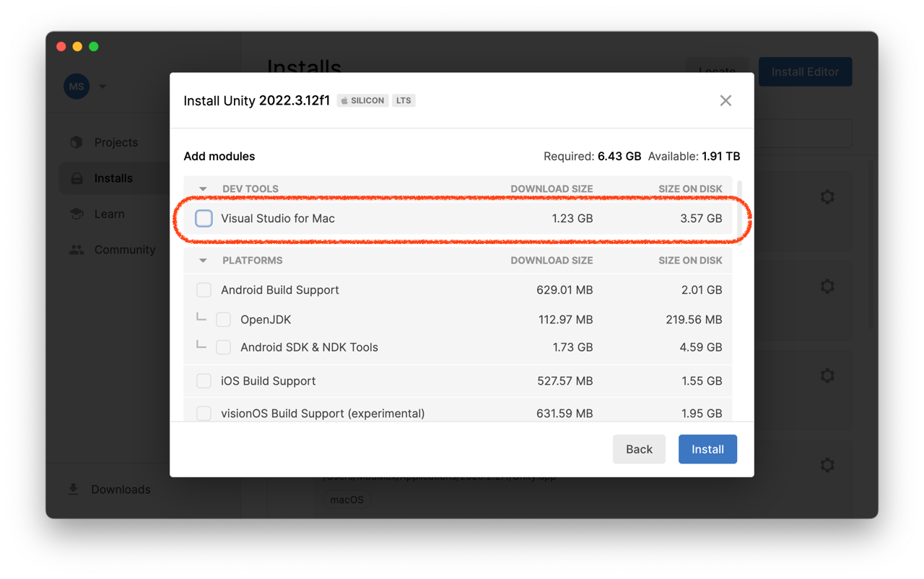The height and width of the screenshot is (579, 924).
Task: Click the Visual Studio for Mac label
Action: tap(278, 218)
